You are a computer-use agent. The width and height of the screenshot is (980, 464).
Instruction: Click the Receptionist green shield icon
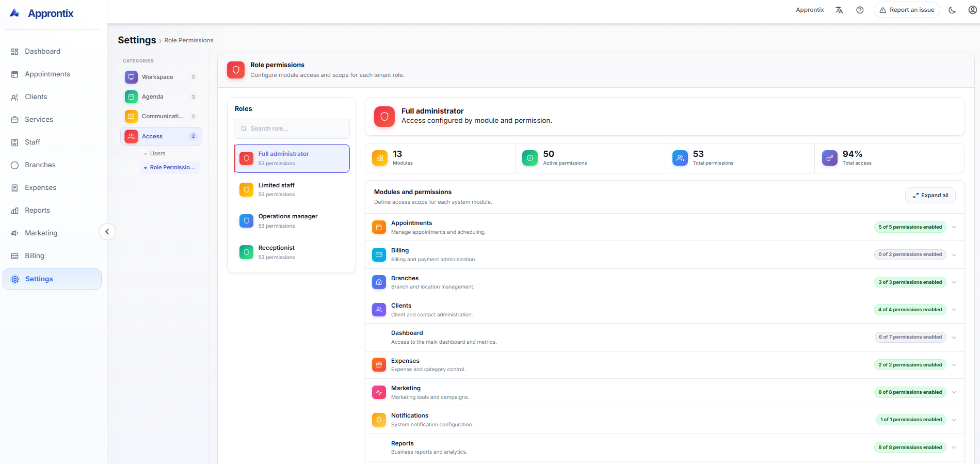(x=247, y=252)
